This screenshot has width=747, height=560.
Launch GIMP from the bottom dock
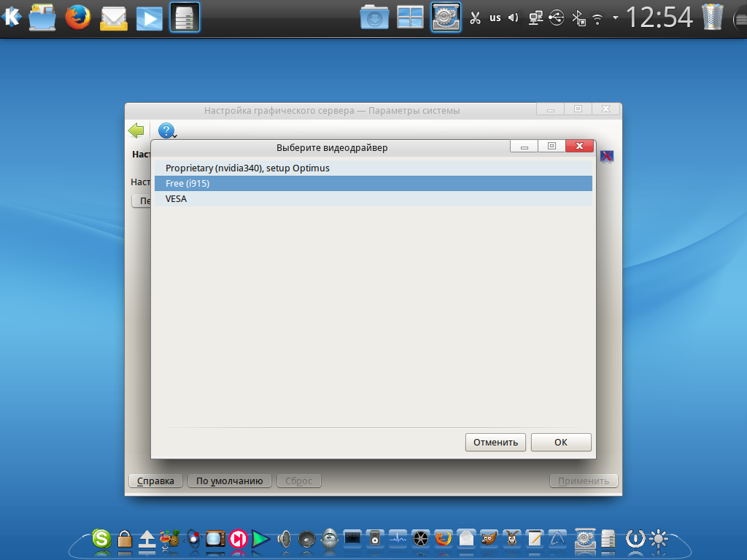click(x=489, y=539)
